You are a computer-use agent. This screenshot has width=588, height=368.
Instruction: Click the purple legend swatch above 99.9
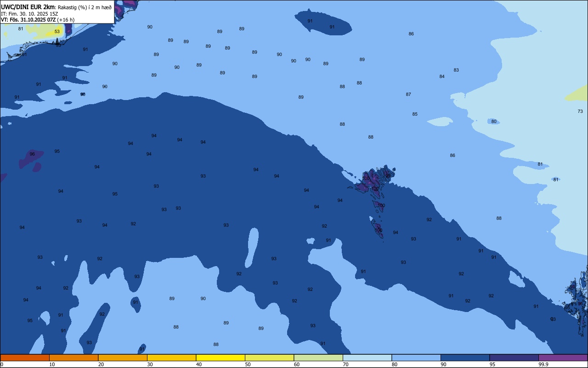[x=563, y=357]
